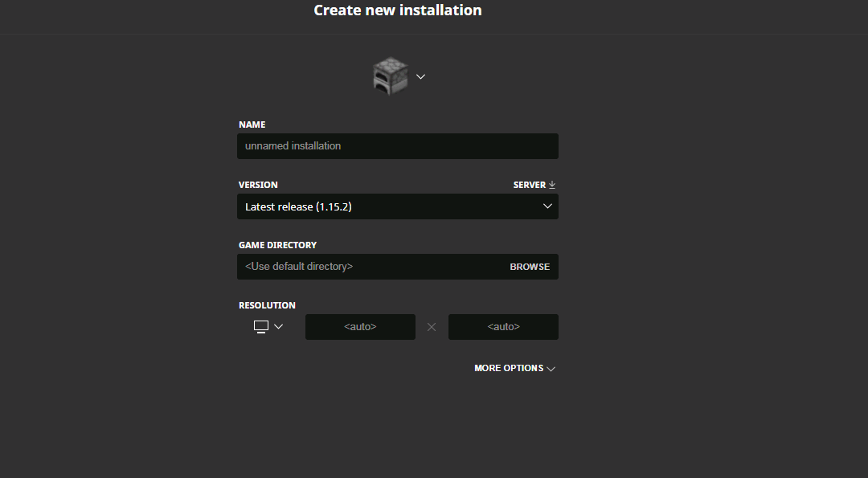Screen dimensions: 868x478
Task: Focus the installation Name input field
Action: click(398, 146)
